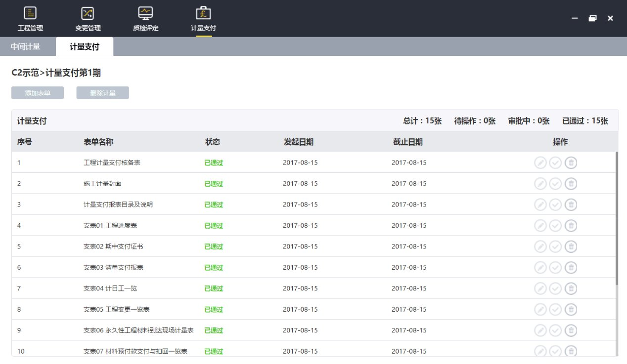
Task: Edit 施工计量封面 with pencil icon
Action: (x=540, y=184)
